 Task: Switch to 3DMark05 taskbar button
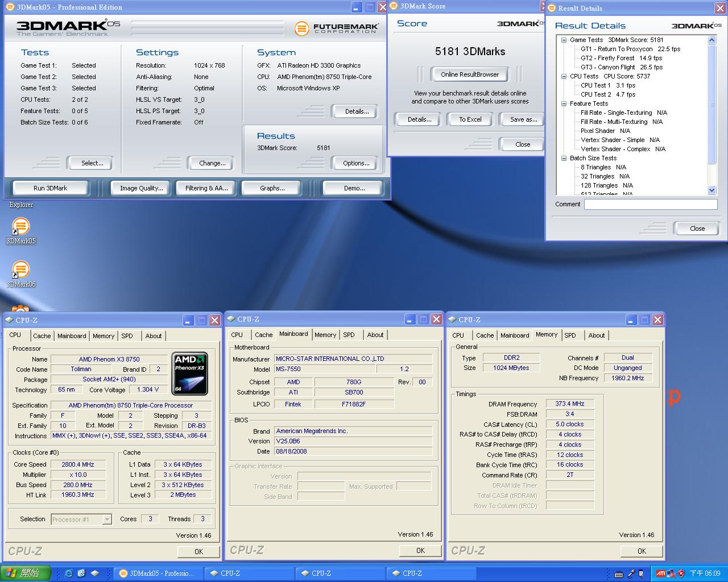pos(158,573)
